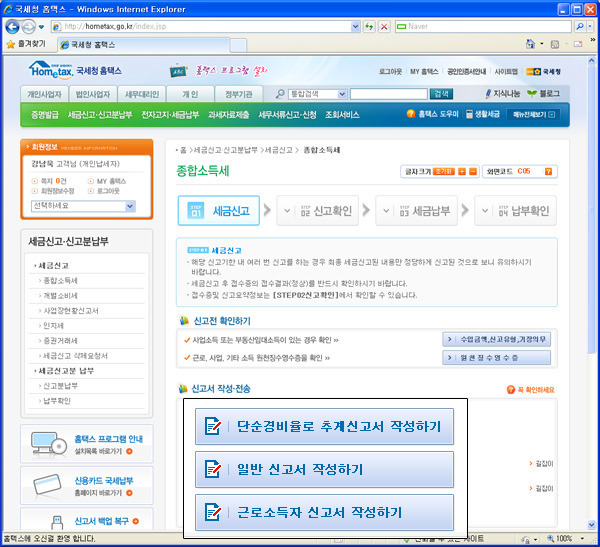Screen dimensions: 600x547
Task: Click the question mark beside 화면코드 C05
Action: 548,171
